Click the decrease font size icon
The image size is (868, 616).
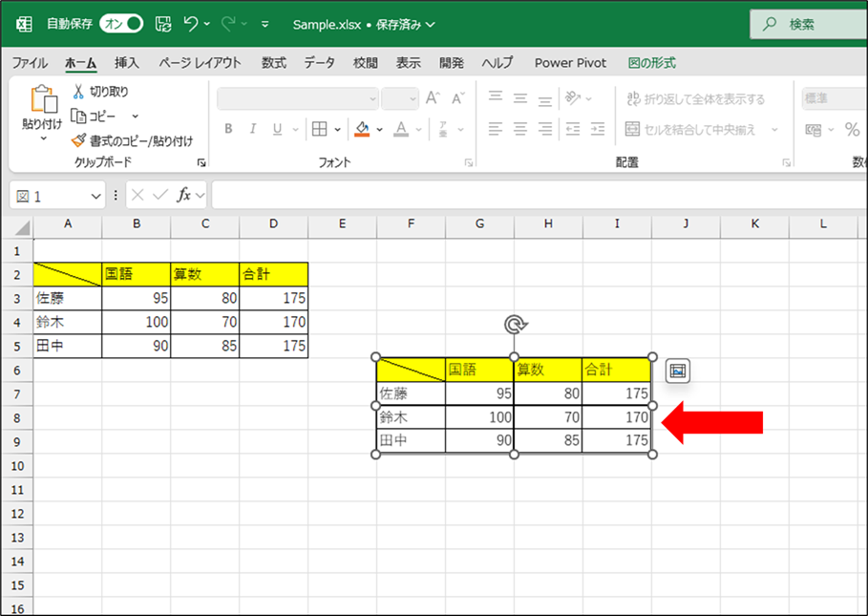[457, 98]
